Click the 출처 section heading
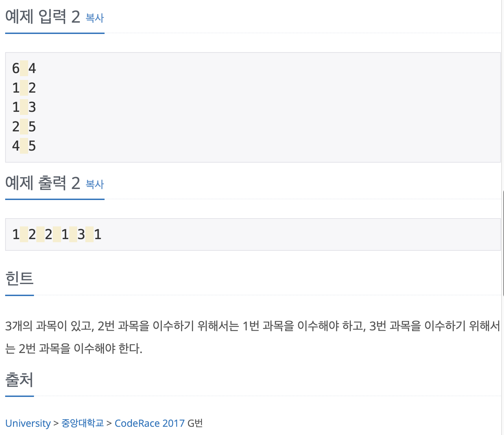The image size is (504, 435). (19, 379)
